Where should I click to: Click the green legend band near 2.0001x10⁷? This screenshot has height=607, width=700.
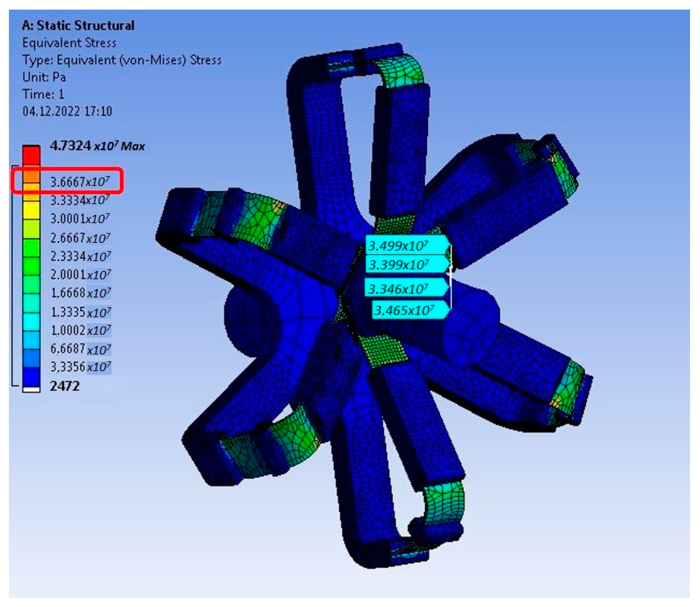coord(31,266)
